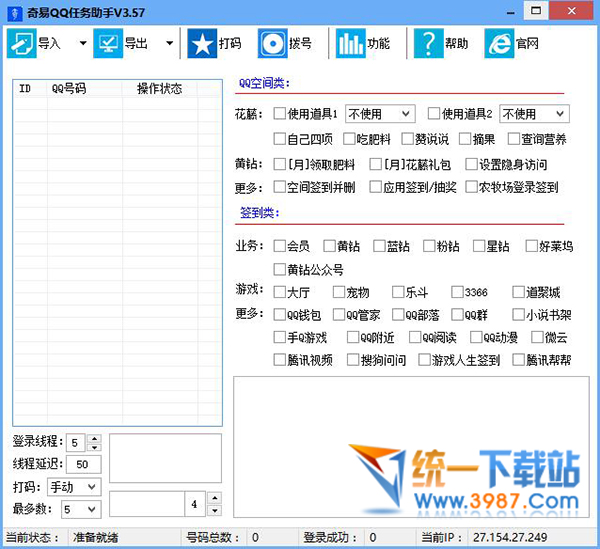This screenshot has width=600, height=549.
Task: Tick 空间签到并删 checkbox
Action: [279, 187]
